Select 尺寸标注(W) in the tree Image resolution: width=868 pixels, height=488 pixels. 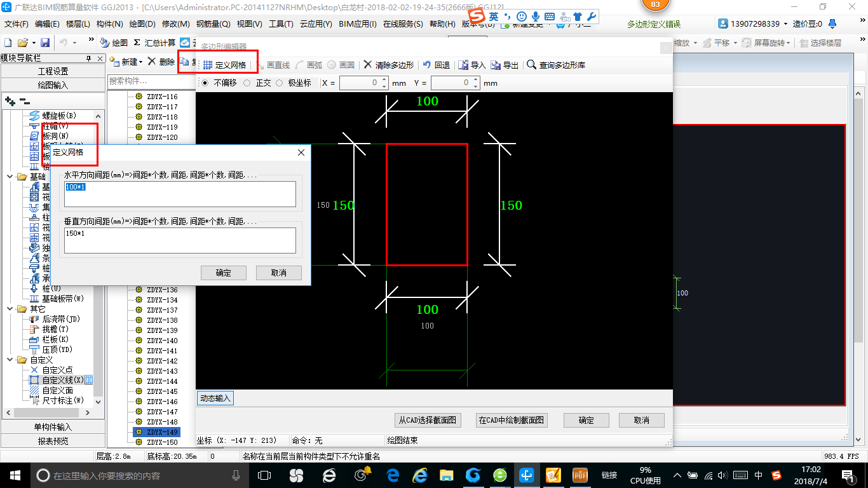57,400
